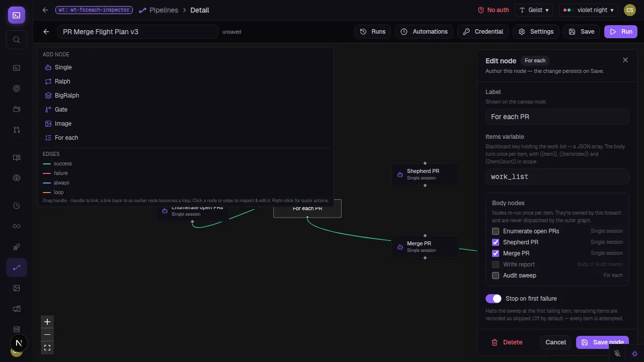Viewport: 644px width, 362px height.
Task: Open the violet night theme dropdown
Action: click(588, 10)
